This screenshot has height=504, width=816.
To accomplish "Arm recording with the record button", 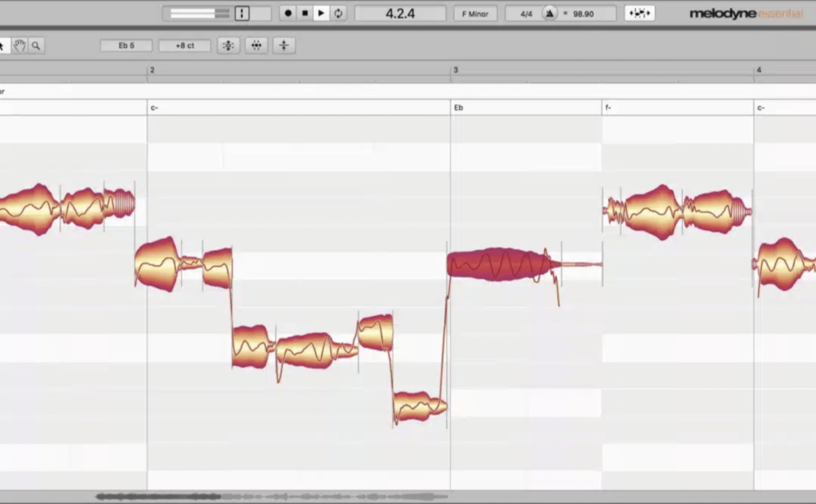I will tap(287, 12).
